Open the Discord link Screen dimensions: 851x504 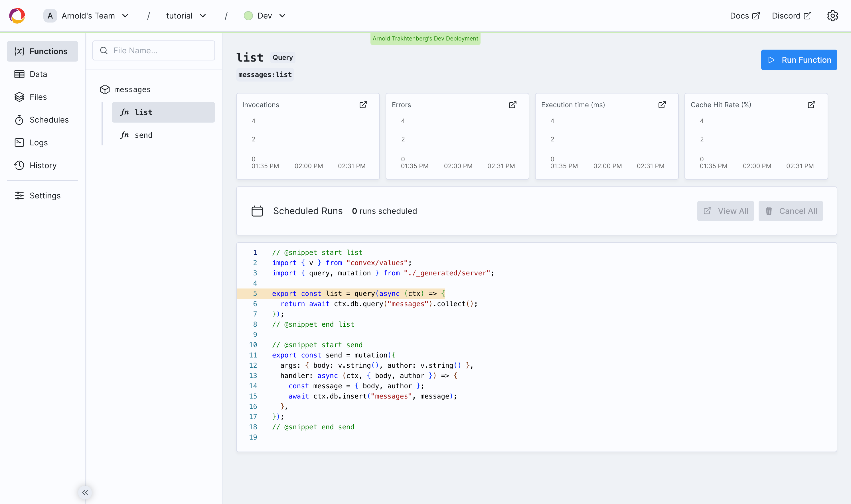tap(791, 16)
